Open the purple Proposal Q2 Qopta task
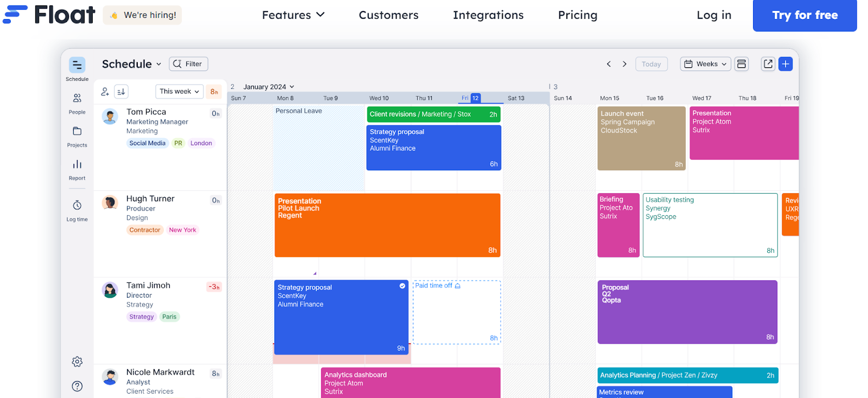The width and height of the screenshot is (868, 398). pyautogui.click(x=687, y=312)
